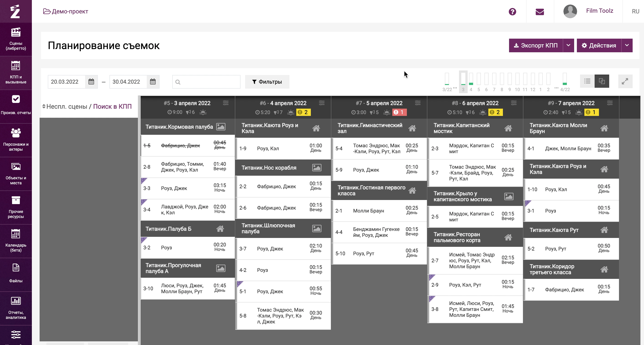Click yellow warning badge on 7 апреля
Image resolution: width=644 pixels, height=345 pixels.
click(x=591, y=112)
